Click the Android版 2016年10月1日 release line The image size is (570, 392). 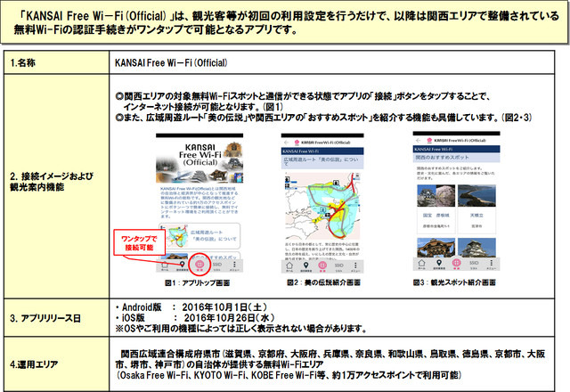coord(191,307)
